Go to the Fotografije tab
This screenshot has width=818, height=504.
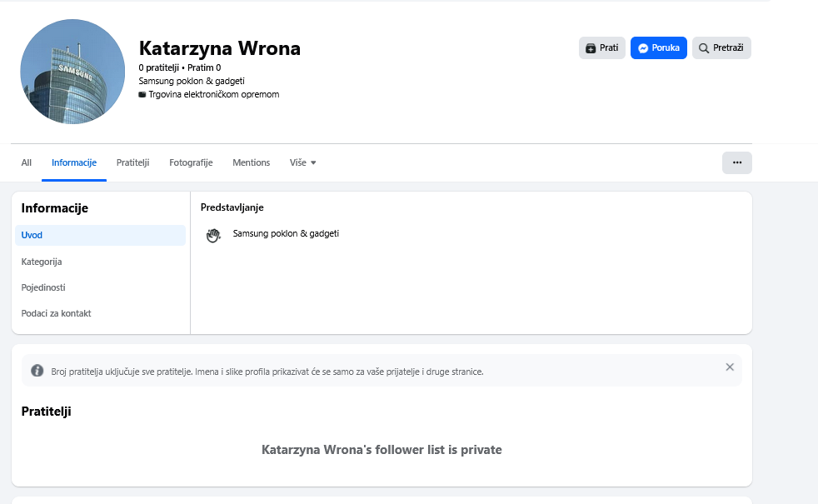[191, 163]
